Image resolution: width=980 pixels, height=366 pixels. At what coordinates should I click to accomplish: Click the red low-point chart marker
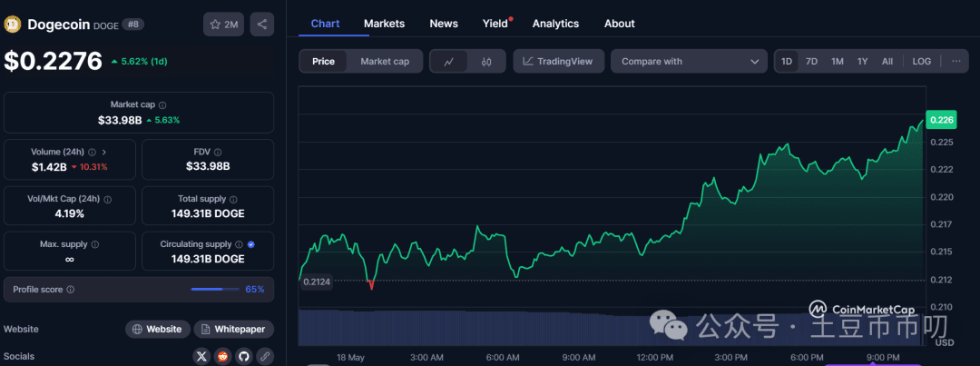371,284
